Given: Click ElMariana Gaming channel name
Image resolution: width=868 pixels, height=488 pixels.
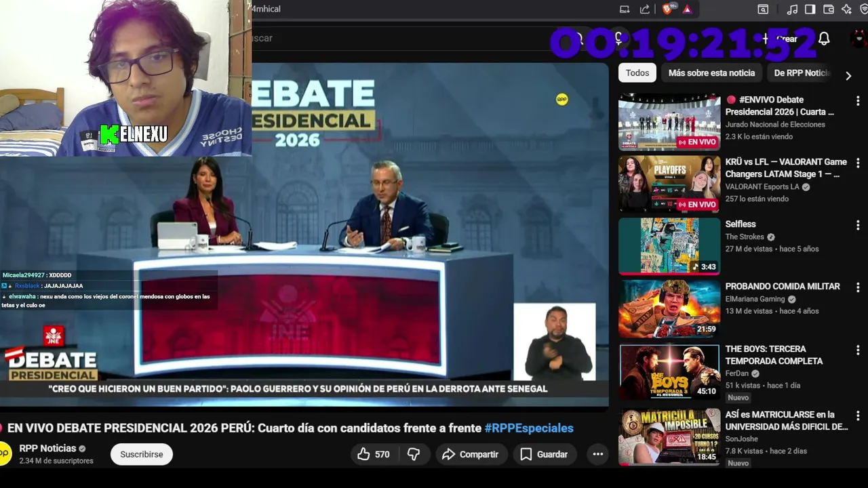Looking at the screenshot, I should (x=755, y=299).
